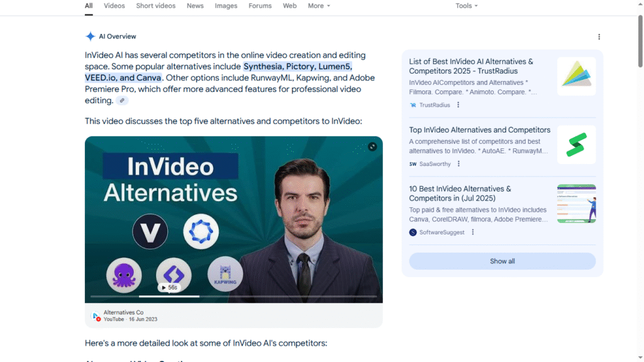Open the TrustRadius InVideo alternatives article
The width and height of the screenshot is (644, 362).
(471, 66)
